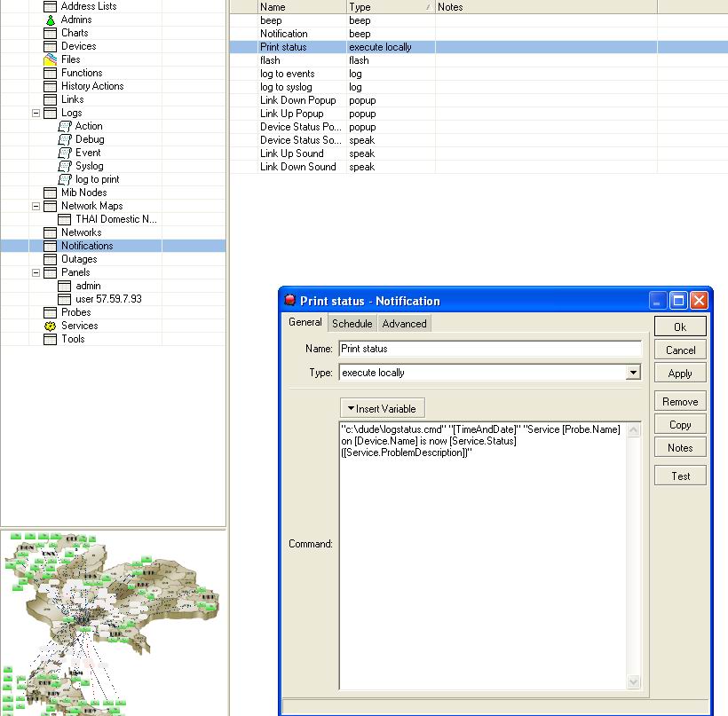Click the Syslog log scroll icon
Image resolution: width=728 pixels, height=716 pixels.
click(65, 166)
